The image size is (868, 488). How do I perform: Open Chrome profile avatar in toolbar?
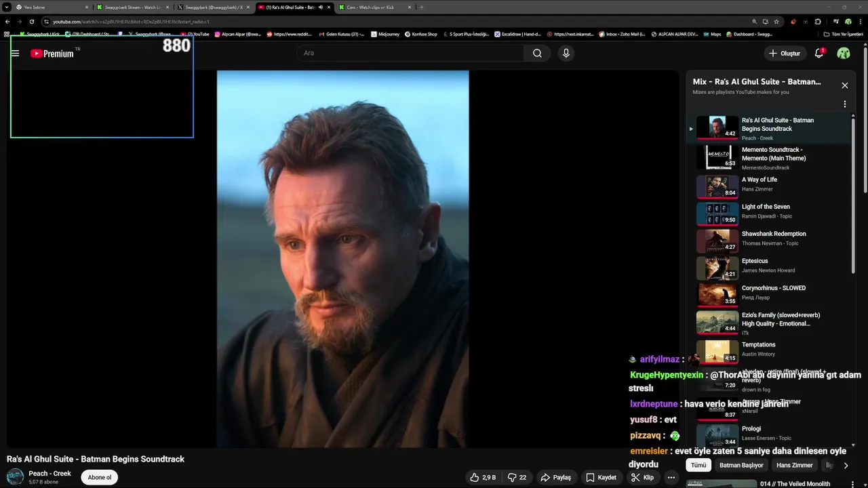[848, 22]
